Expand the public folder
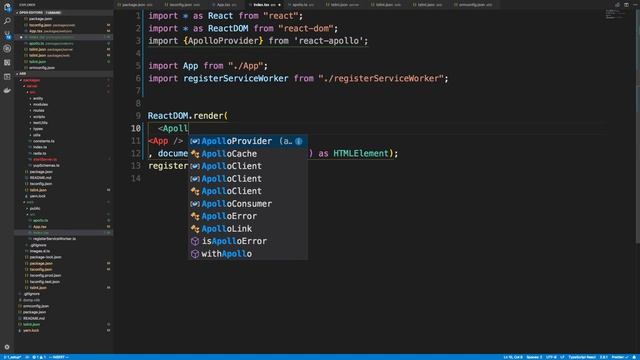 [35, 208]
